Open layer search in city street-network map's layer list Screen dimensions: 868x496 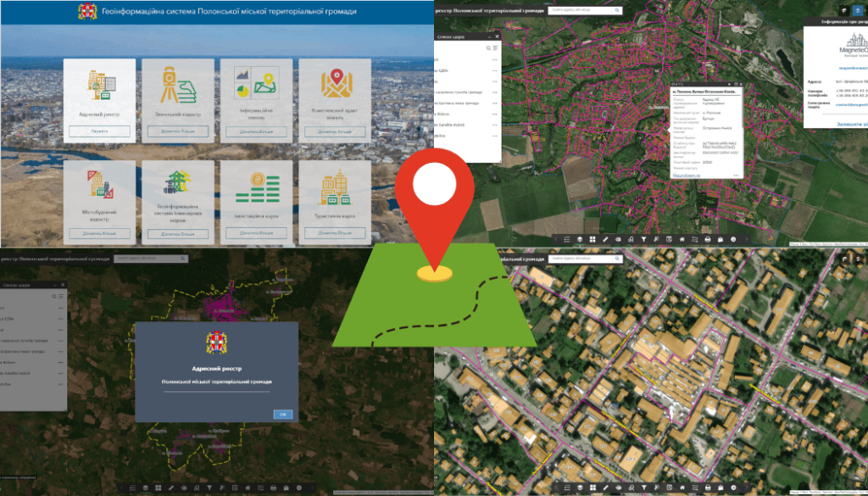(x=489, y=48)
